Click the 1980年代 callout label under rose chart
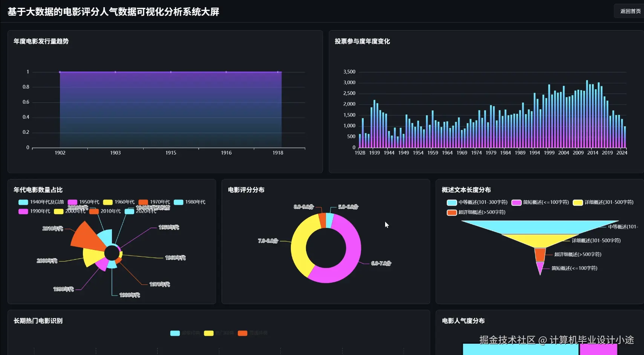644x355 pixels. tap(130, 295)
